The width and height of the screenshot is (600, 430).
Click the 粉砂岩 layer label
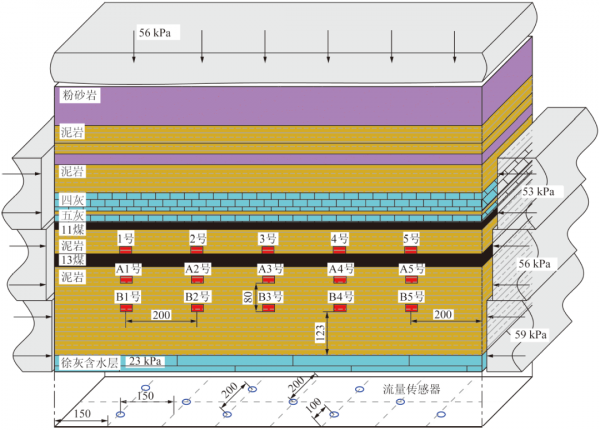tap(78, 96)
